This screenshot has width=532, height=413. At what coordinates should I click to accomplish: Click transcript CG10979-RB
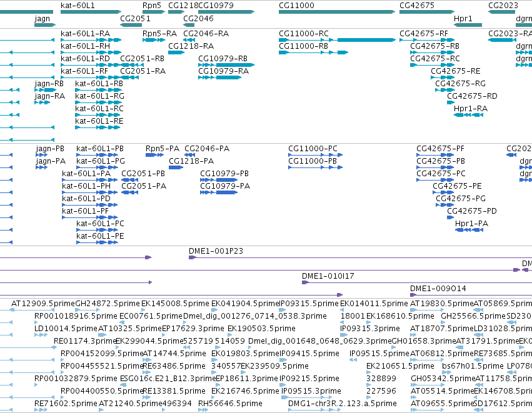click(223, 59)
